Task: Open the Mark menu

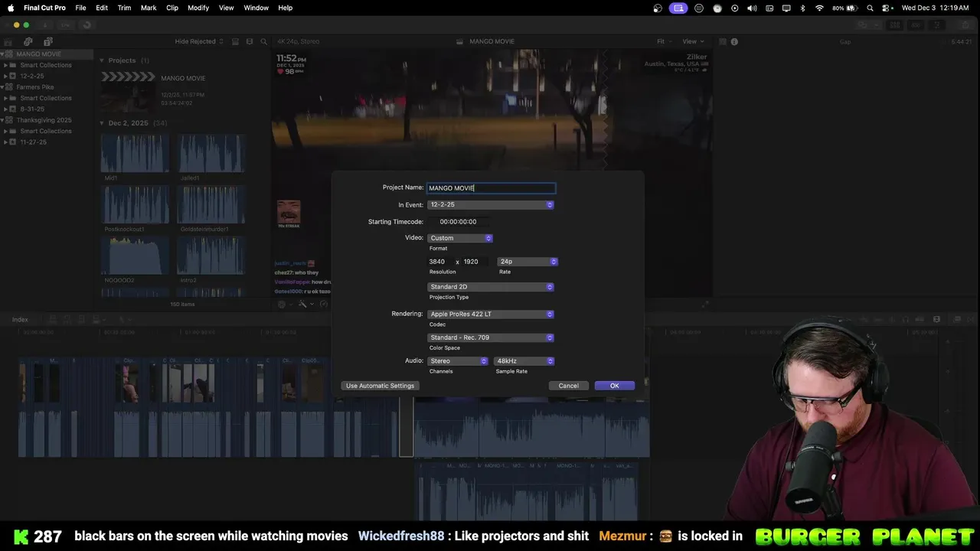Action: (149, 8)
